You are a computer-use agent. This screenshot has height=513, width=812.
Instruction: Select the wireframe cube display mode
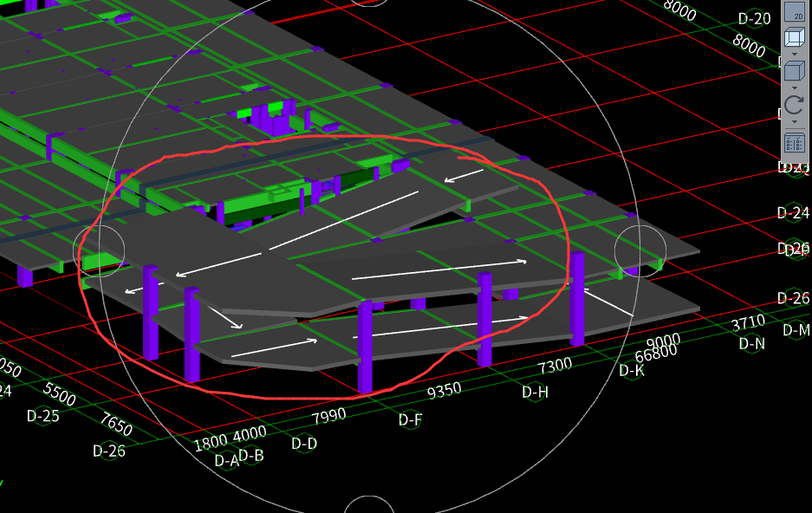pos(795,38)
